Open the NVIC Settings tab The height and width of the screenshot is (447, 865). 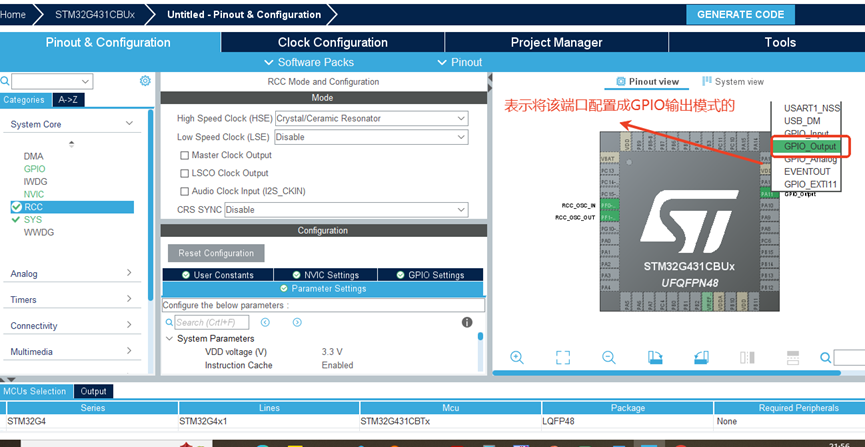click(325, 275)
